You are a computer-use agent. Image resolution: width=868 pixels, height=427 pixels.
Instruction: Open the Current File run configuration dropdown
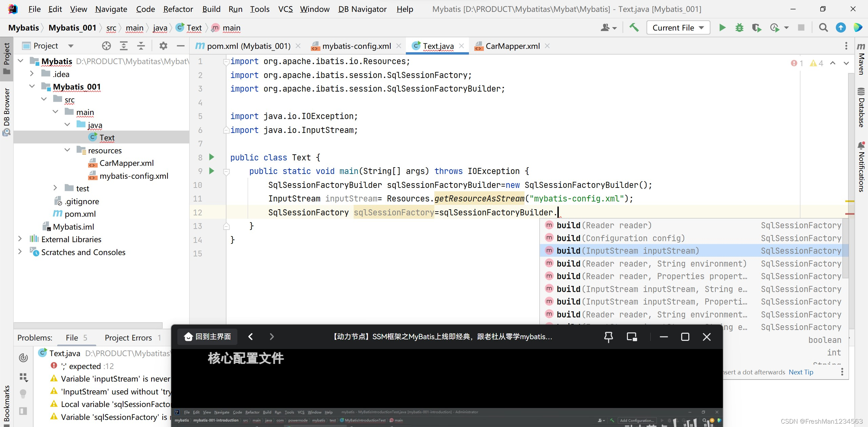[x=678, y=28]
